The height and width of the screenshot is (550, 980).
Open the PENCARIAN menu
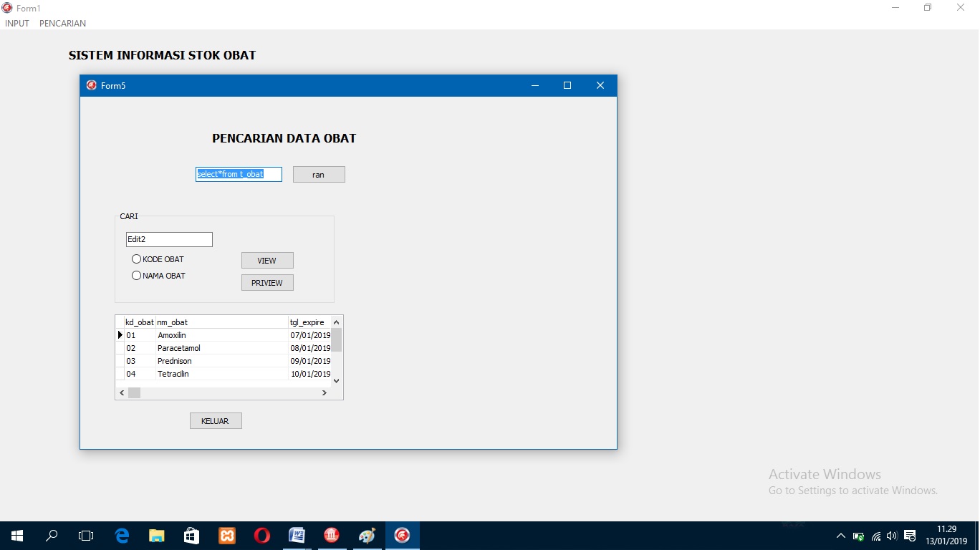62,23
